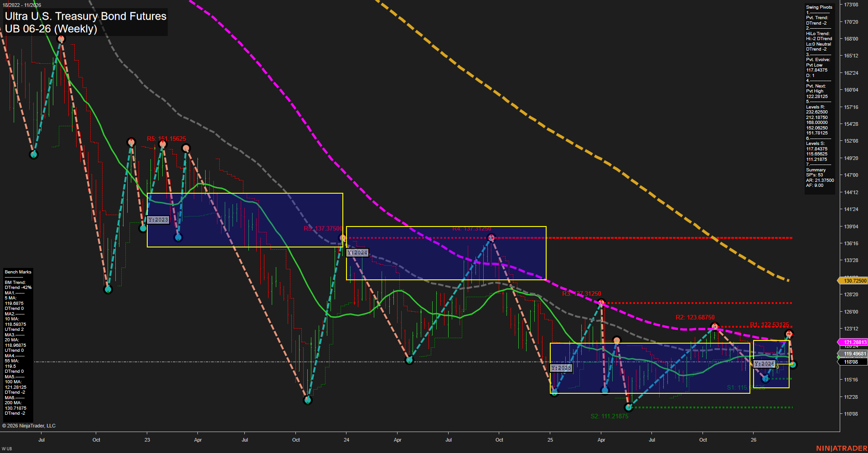The image size is (868, 453).
Task: Select the Y:2026 year label marker
Action: [x=764, y=364]
